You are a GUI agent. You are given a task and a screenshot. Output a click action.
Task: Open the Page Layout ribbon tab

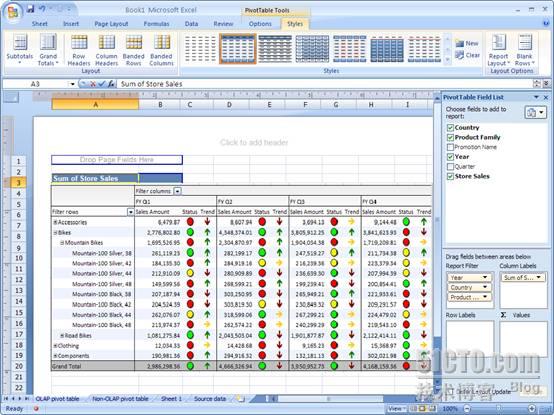click(111, 24)
